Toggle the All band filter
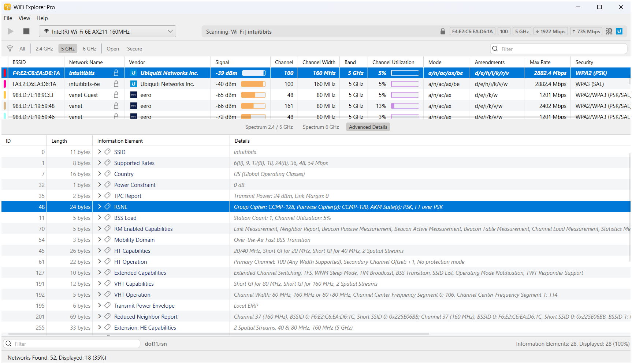 (x=22, y=49)
